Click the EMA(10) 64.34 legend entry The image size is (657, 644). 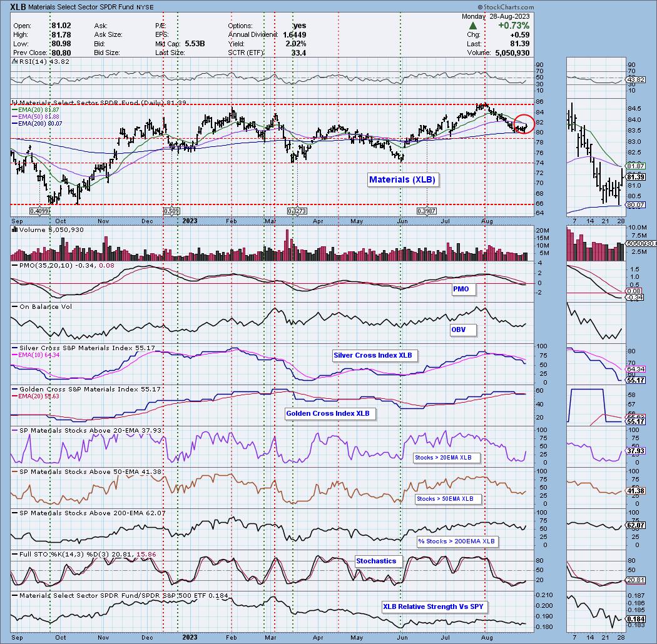36,355
